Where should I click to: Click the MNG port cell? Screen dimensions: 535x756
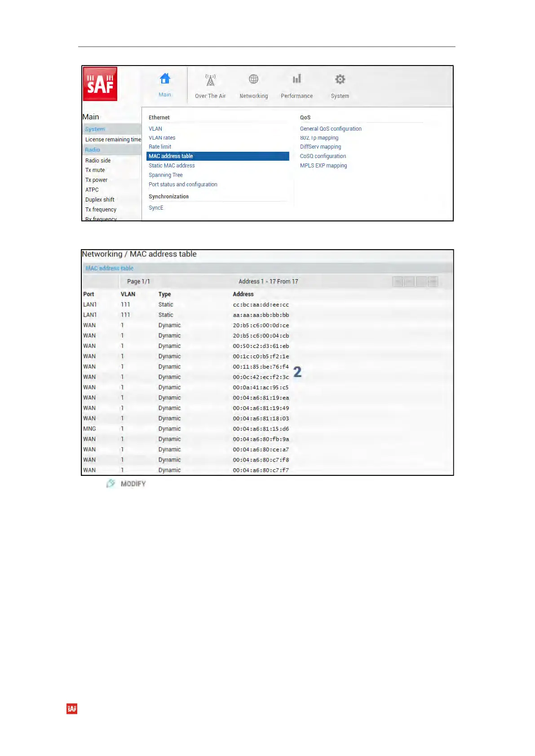point(89,428)
